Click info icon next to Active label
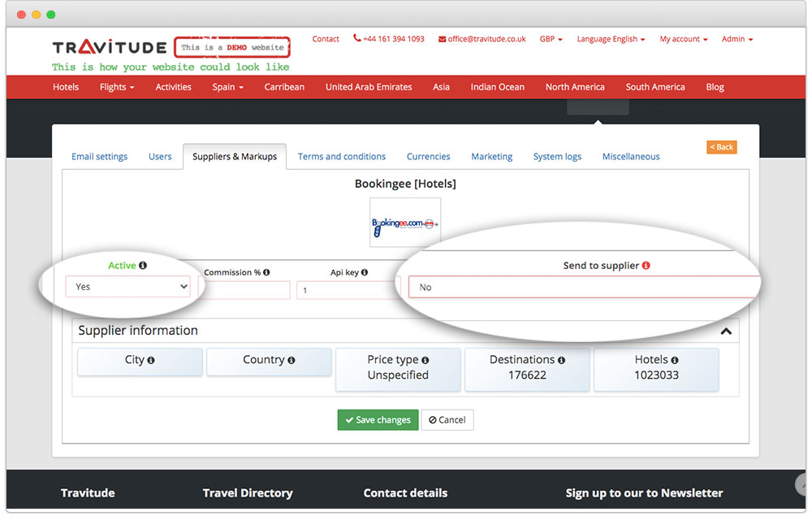This screenshot has width=812, height=525. click(x=143, y=266)
